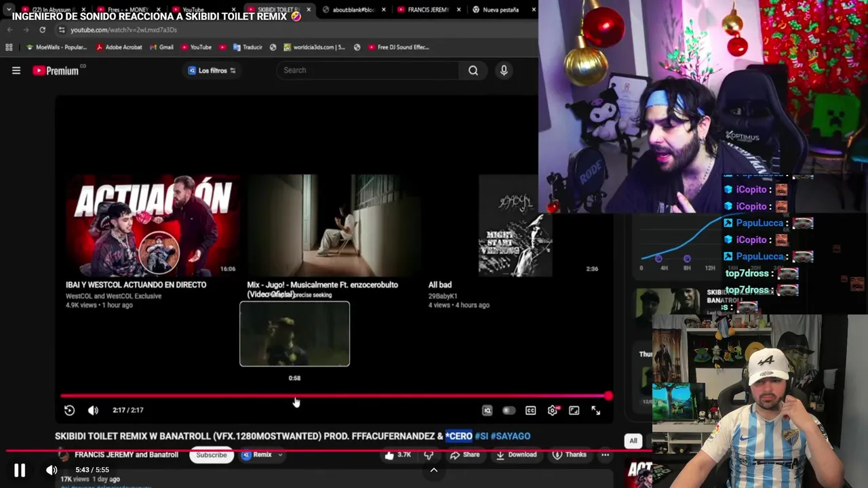Open the three-dot more actions menu
The height and width of the screenshot is (488, 868).
coord(606,455)
